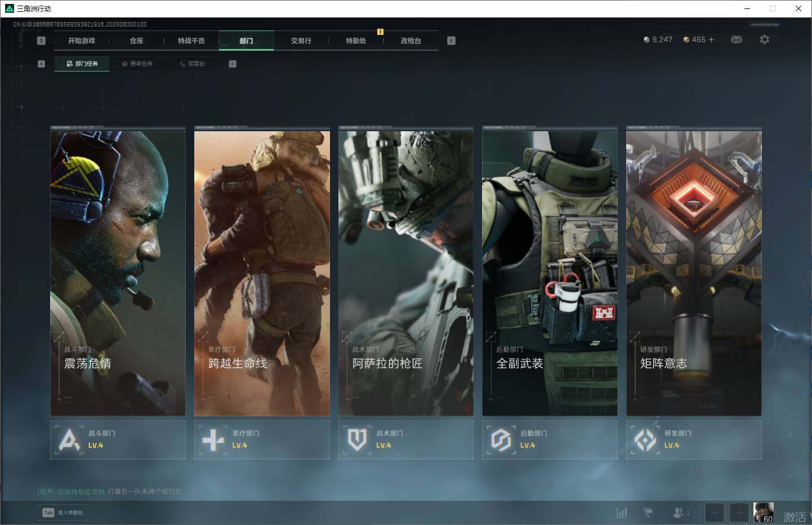Click the 研发部门 diamond emblem icon
812x525 pixels.
click(645, 440)
